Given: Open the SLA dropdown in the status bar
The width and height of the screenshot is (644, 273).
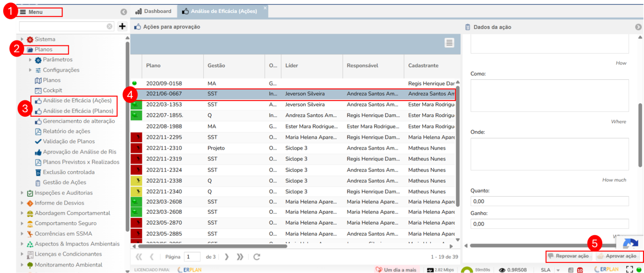Looking at the screenshot, I should (558, 270).
